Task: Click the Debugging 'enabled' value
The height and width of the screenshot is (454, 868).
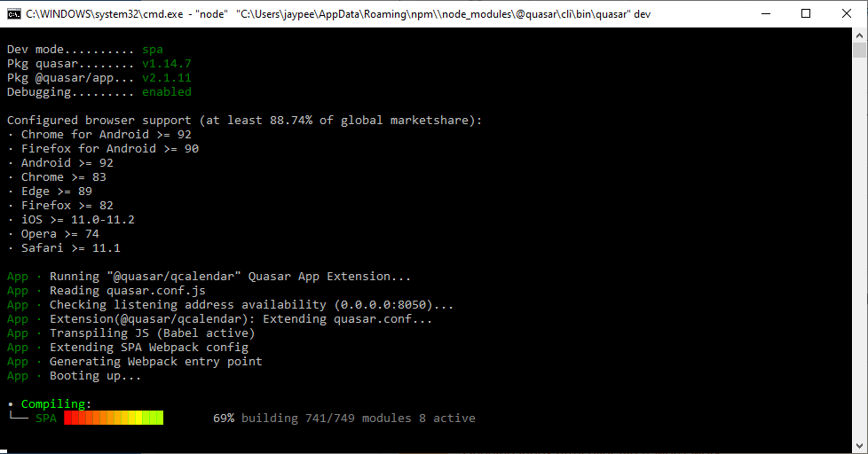Action: coord(167,92)
